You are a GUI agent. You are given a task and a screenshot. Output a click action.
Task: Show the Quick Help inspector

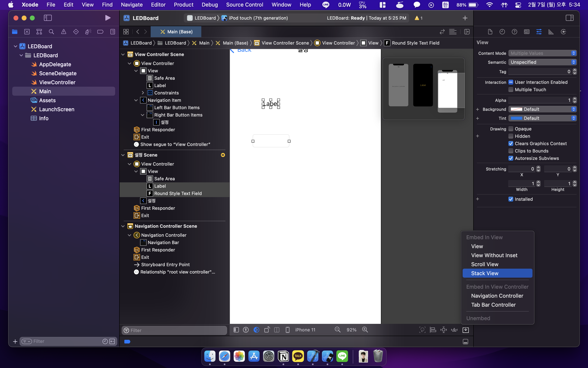[x=514, y=32]
